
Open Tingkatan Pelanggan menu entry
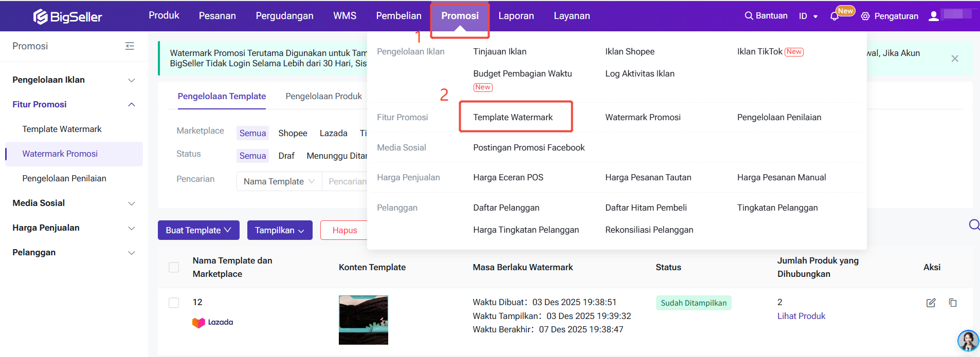tap(777, 208)
